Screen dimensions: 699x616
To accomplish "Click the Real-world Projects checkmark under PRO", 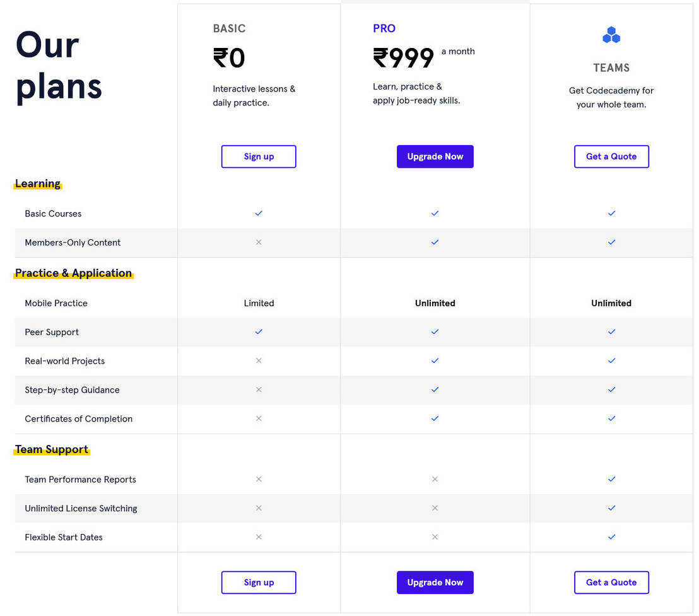I will [435, 360].
